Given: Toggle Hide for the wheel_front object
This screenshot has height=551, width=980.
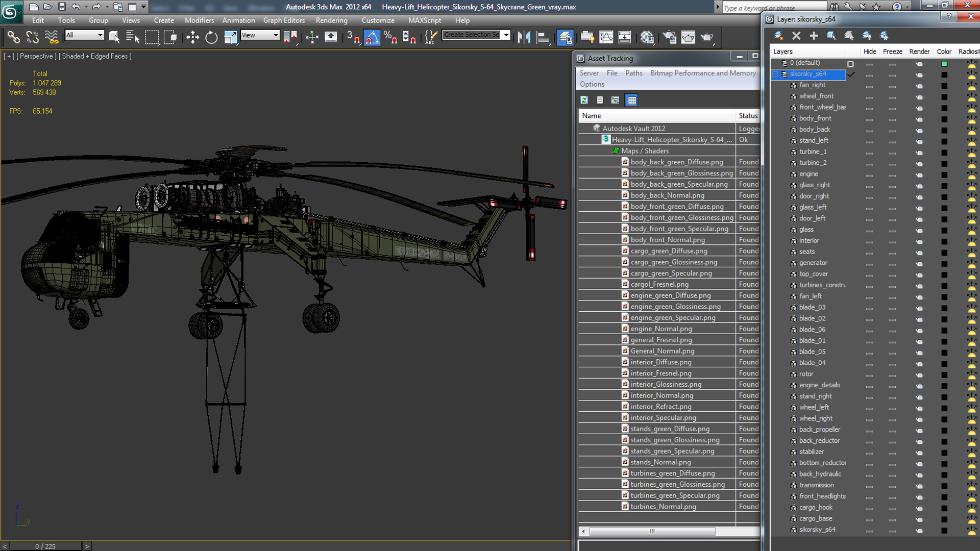Looking at the screenshot, I should click(870, 97).
